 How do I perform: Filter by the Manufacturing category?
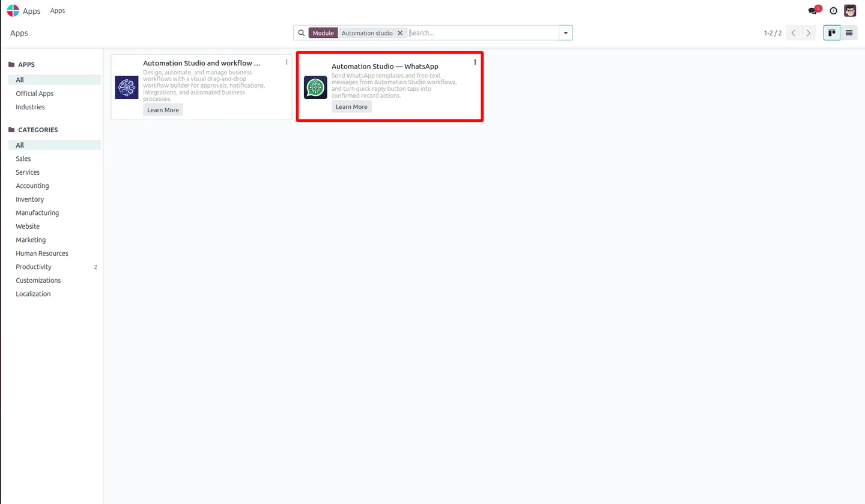55,213
